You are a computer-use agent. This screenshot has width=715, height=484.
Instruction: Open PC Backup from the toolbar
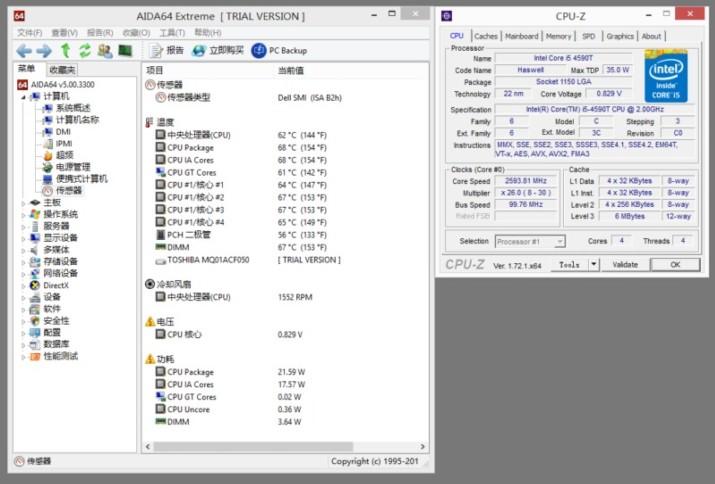coord(279,51)
